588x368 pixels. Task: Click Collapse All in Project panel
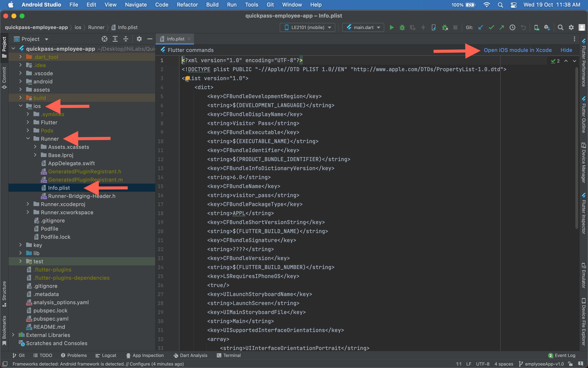126,39
